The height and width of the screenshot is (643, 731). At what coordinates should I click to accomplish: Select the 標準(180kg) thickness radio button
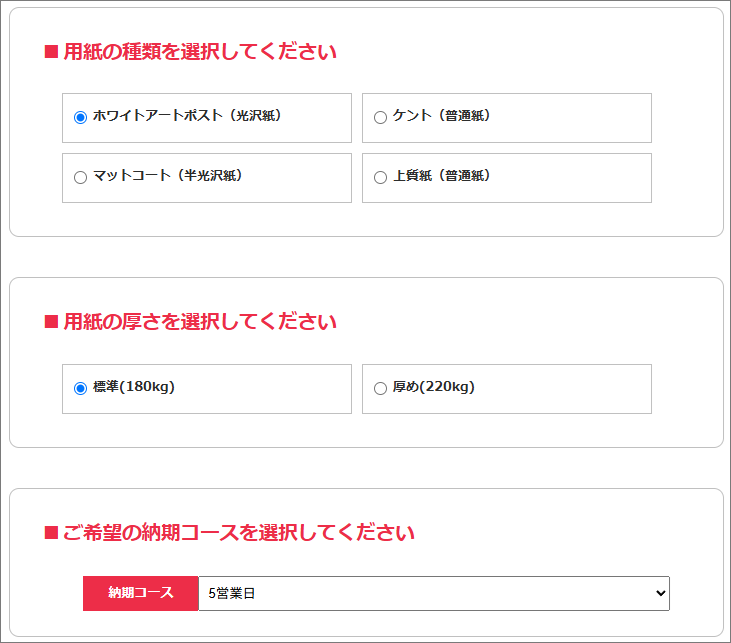80,388
